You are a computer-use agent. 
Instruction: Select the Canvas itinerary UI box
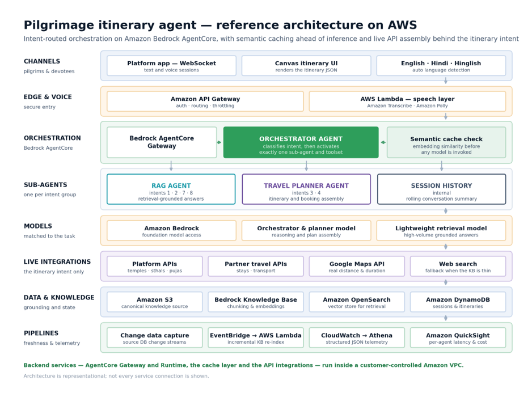306,66
